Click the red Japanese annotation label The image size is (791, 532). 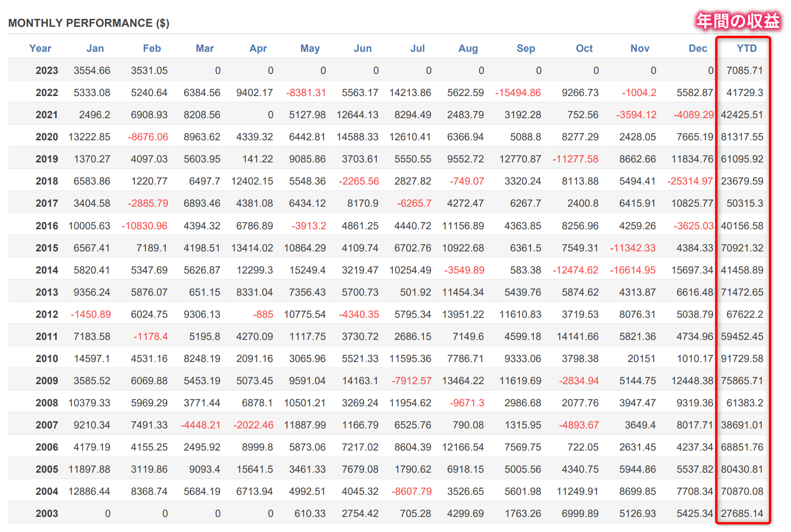point(738,21)
